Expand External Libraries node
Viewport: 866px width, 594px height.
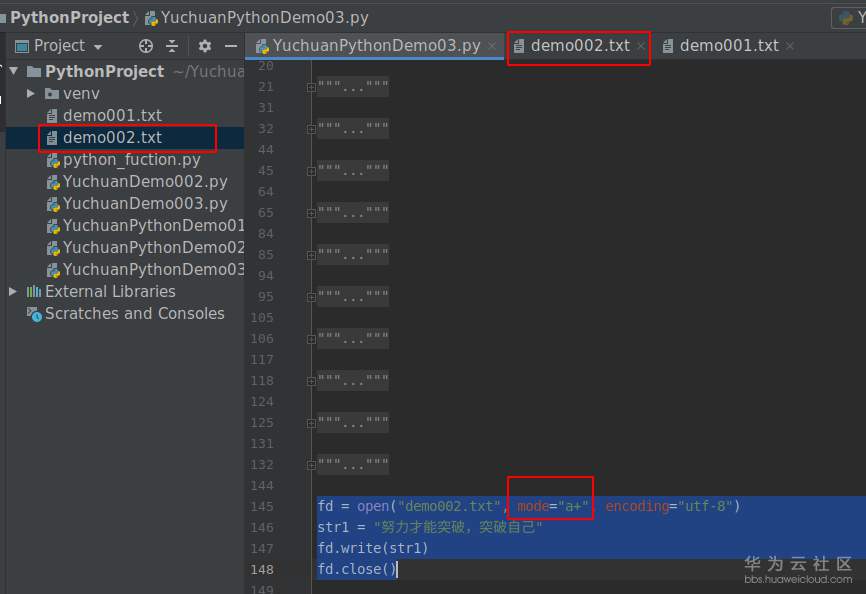coord(13,291)
